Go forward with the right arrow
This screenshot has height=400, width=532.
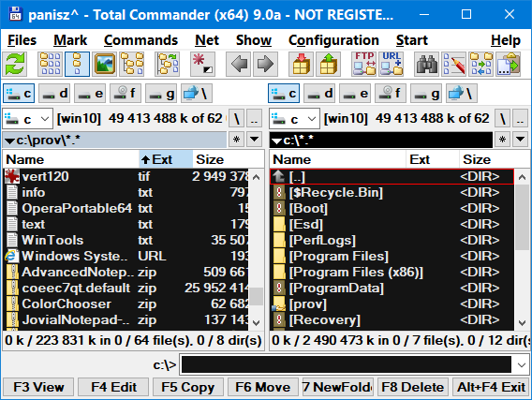coord(266,64)
